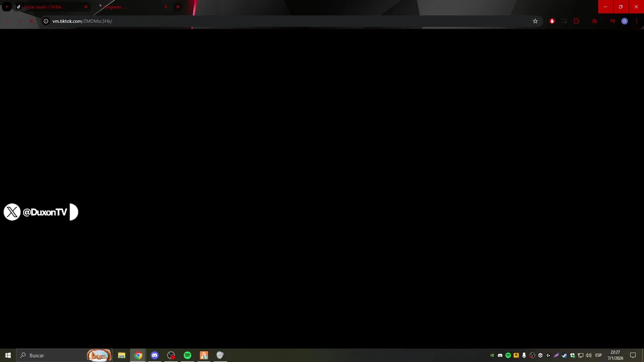Click Google Chrome taskbar icon

(x=138, y=355)
